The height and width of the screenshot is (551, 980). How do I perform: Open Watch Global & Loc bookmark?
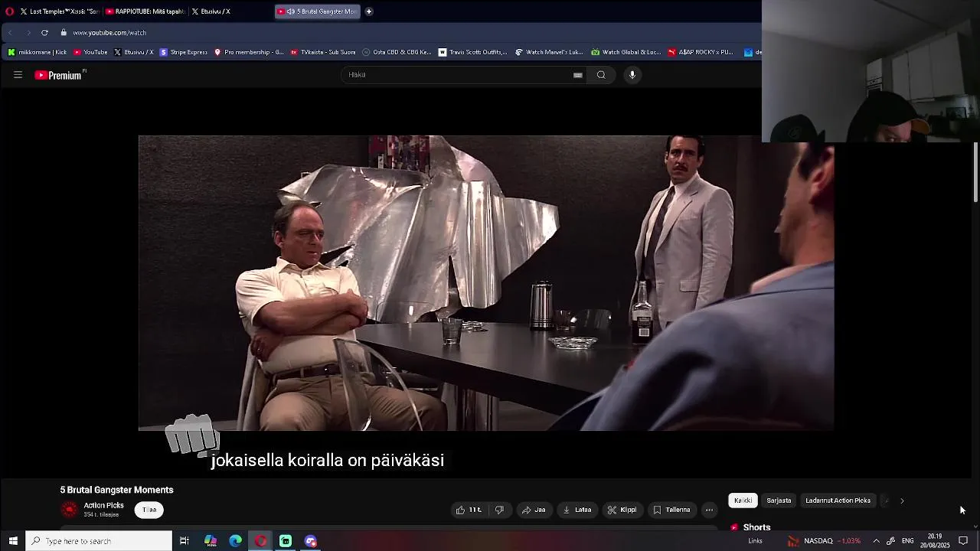point(626,52)
